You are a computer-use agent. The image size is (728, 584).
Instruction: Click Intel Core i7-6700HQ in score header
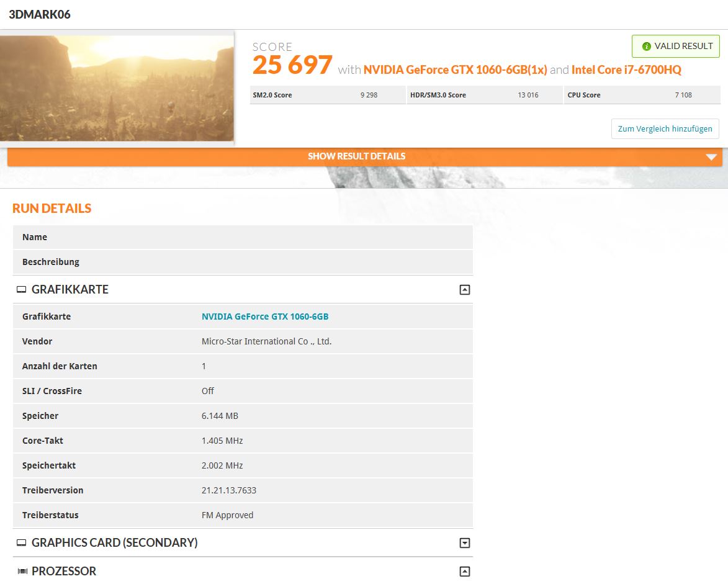626,70
